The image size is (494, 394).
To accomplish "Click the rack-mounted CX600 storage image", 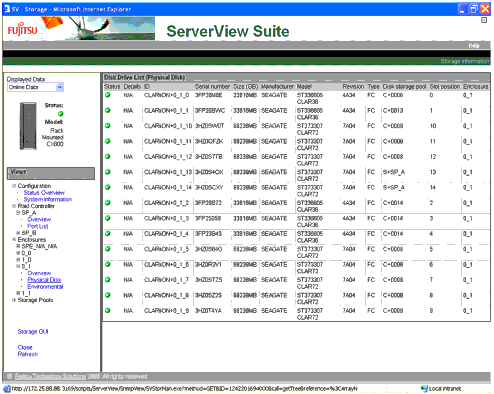I will (28, 126).
